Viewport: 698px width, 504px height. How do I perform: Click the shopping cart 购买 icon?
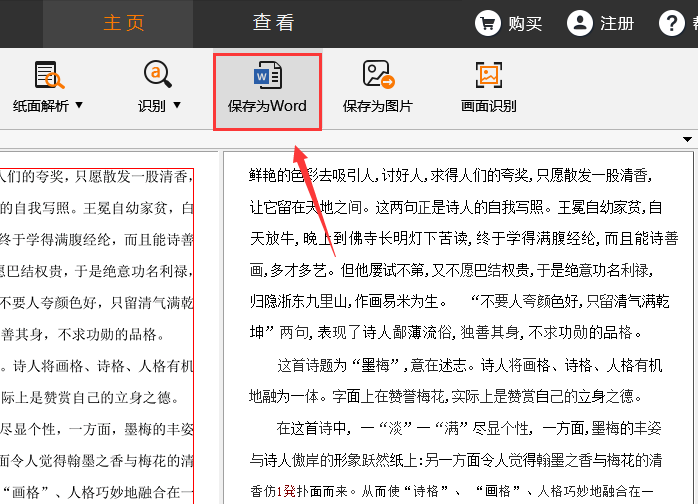click(x=487, y=23)
